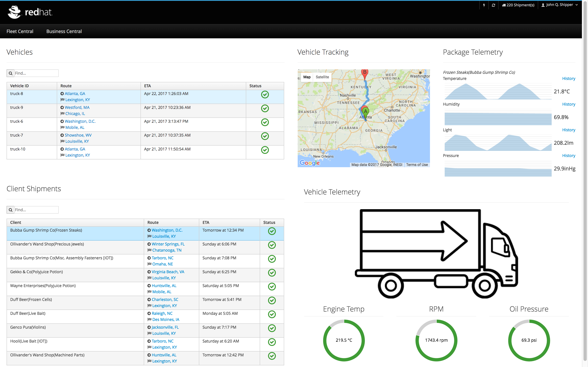
Task: Click the Engine Temp gauge
Action: click(344, 340)
